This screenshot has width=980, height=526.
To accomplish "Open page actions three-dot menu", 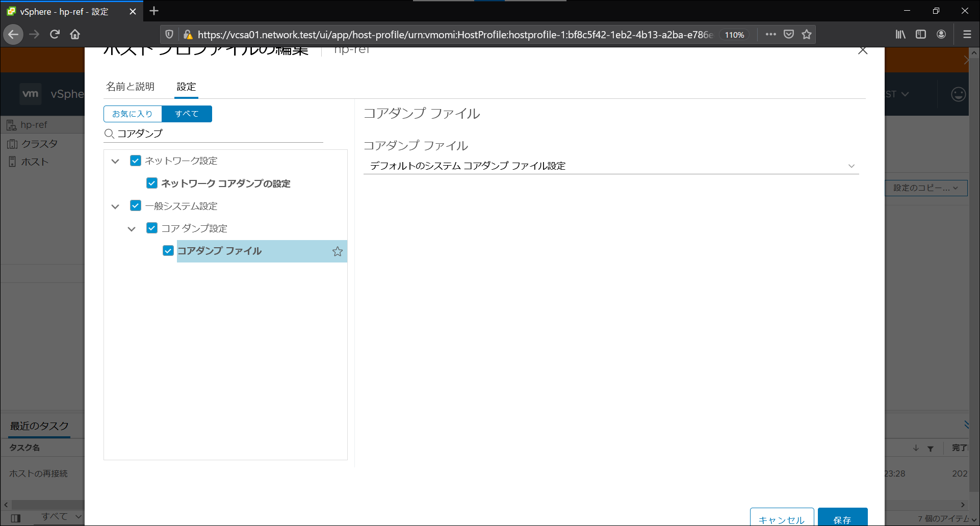I will pyautogui.click(x=770, y=34).
